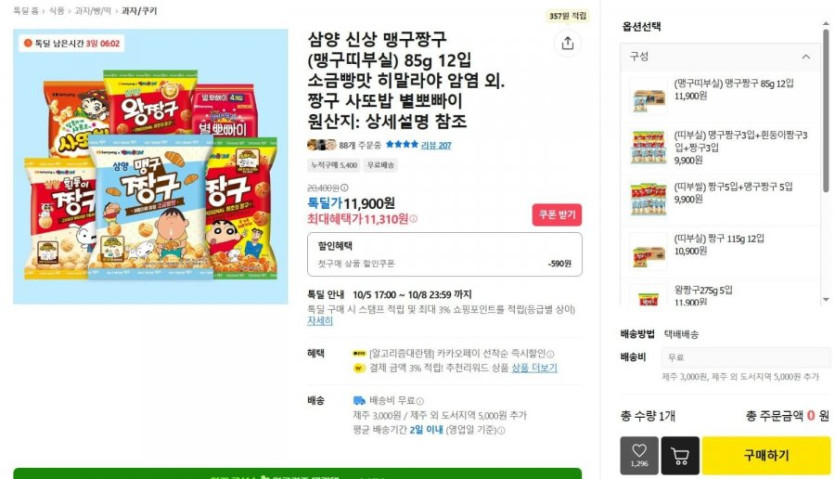835x479 pixels.
Task: Click the info icon after 영업일 기준
Action: 501,430
